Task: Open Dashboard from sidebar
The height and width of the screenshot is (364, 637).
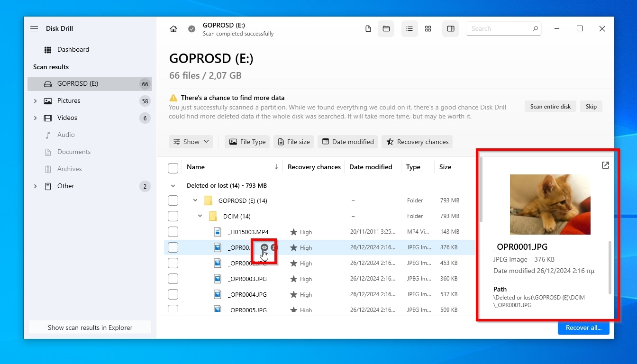Action: [73, 49]
